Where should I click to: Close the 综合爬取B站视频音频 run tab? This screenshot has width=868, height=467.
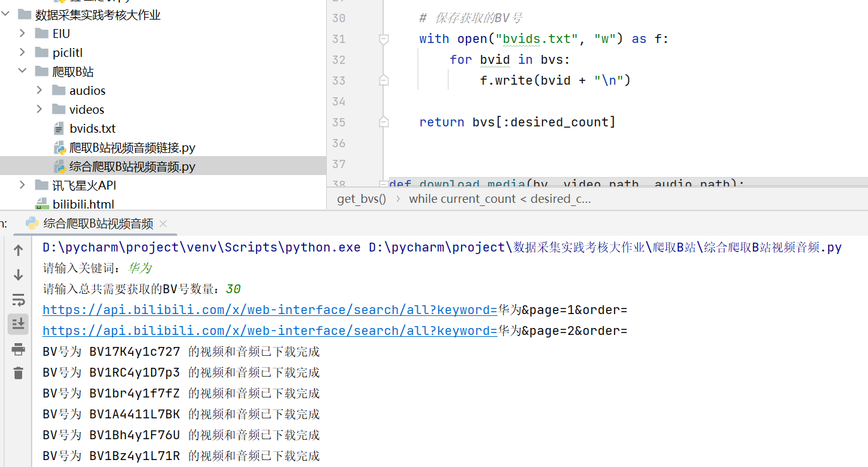[x=163, y=224]
